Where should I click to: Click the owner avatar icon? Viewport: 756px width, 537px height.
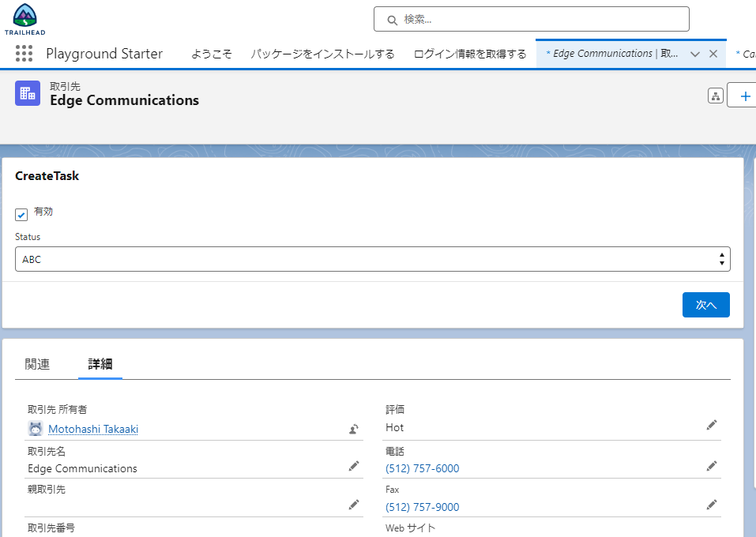(36, 429)
